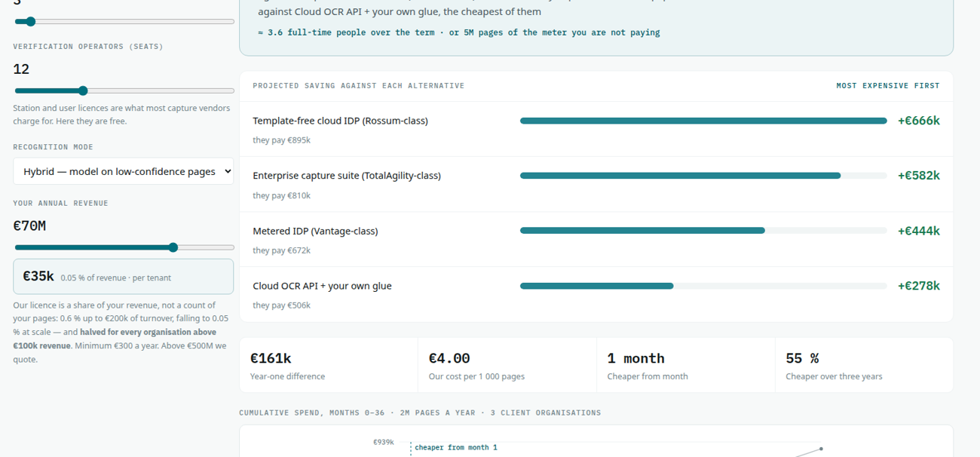Select Enterprise capture suite (TotalAgility-class) row title
The width and height of the screenshot is (980, 457).
pos(347,176)
